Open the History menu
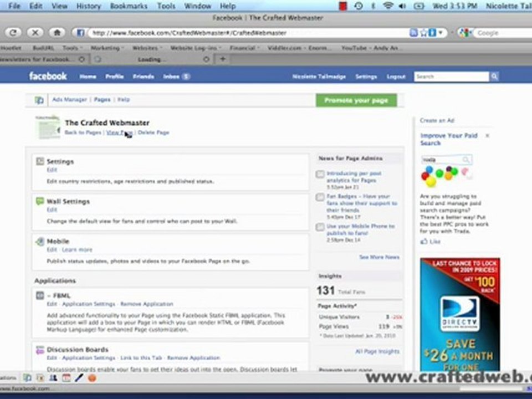 89,6
